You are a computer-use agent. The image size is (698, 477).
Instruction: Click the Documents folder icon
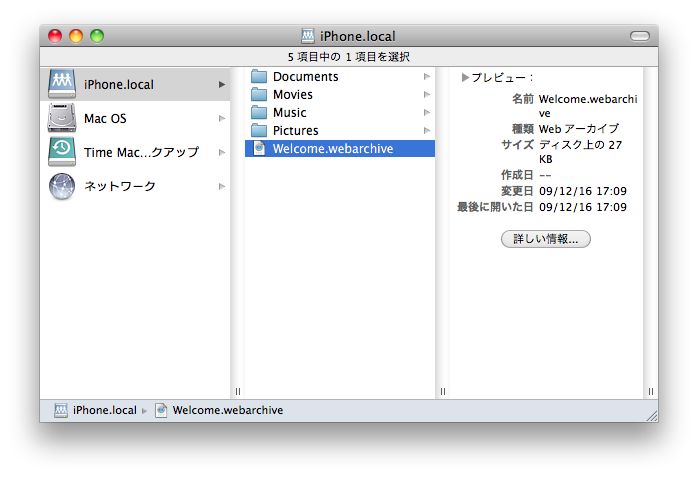[259, 77]
